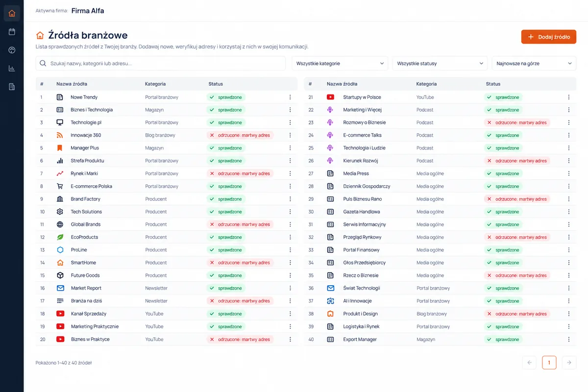Viewport: 588px width, 392px height.
Task: Open the calendar icon in the sidebar
Action: tap(12, 32)
